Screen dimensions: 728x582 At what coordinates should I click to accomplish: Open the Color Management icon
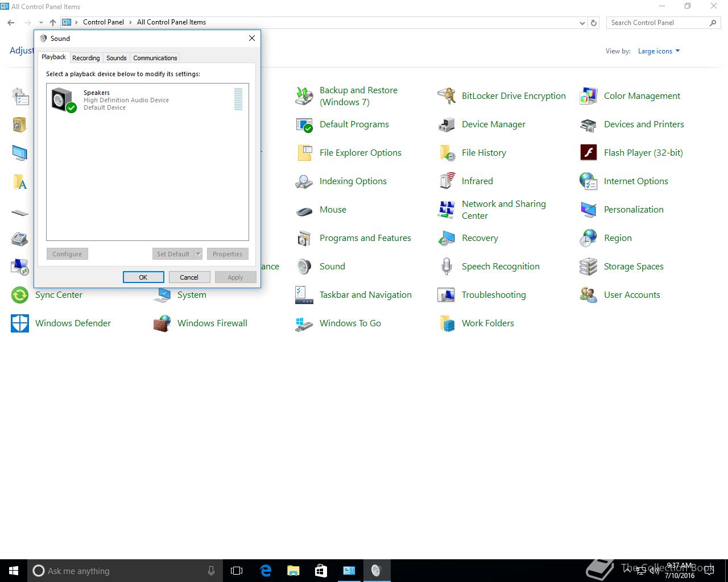click(588, 96)
